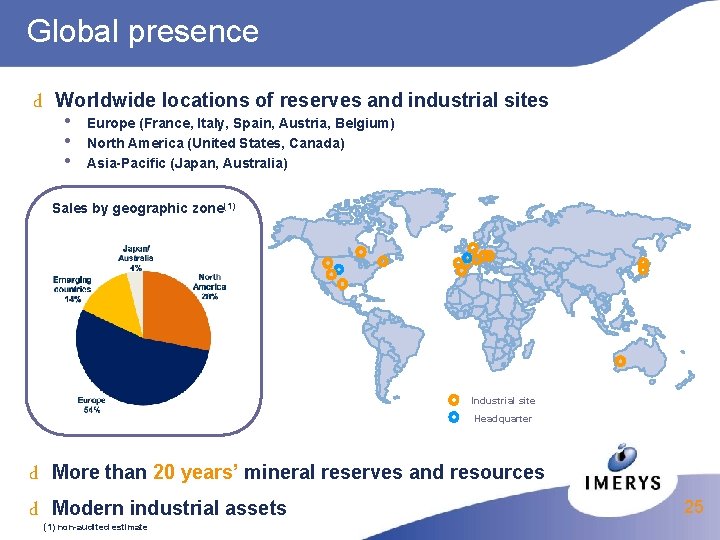
Task: Click the 'Europe 54%' pie label
Action: (91, 405)
